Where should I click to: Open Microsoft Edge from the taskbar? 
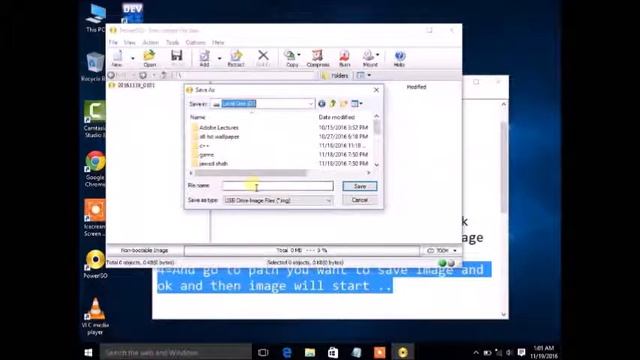coord(287,352)
